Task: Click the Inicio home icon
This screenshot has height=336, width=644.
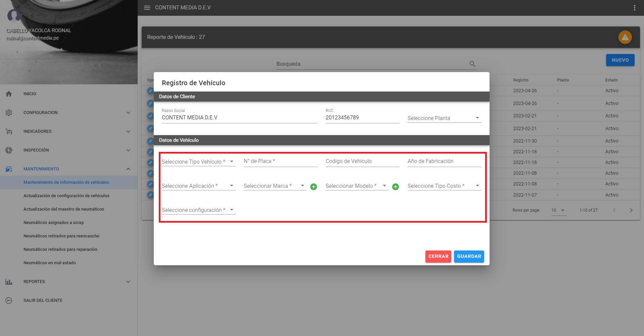Action: coord(9,94)
